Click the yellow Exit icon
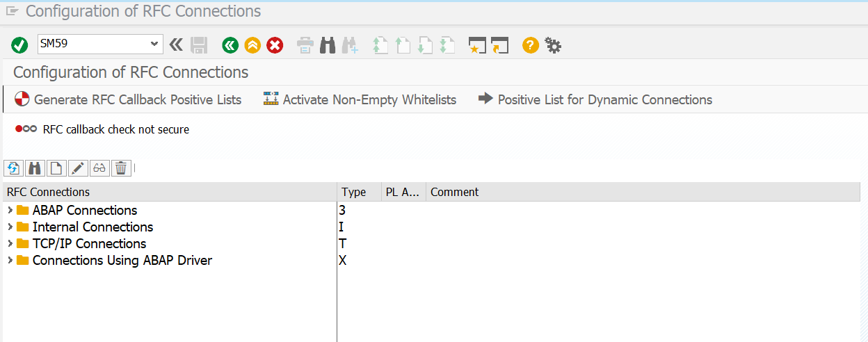This screenshot has height=342, width=868. point(252,45)
